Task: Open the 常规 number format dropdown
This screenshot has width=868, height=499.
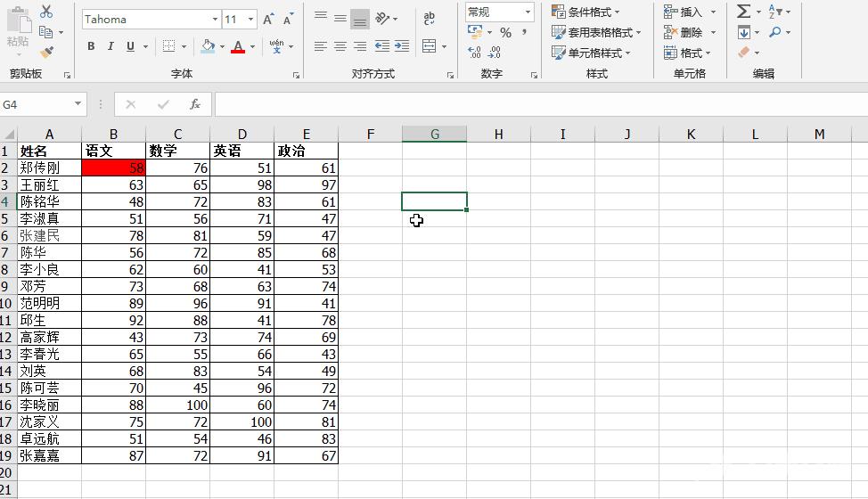Action: (x=528, y=12)
